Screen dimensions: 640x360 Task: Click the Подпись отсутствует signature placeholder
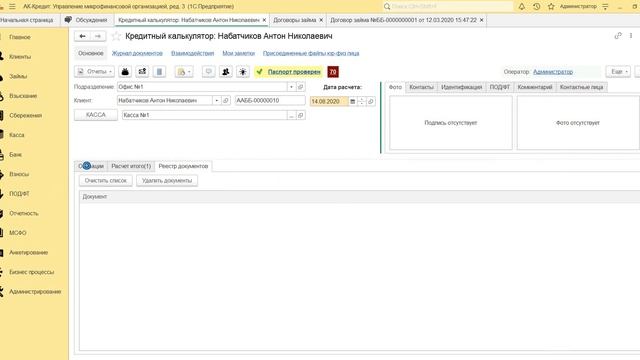(x=451, y=122)
